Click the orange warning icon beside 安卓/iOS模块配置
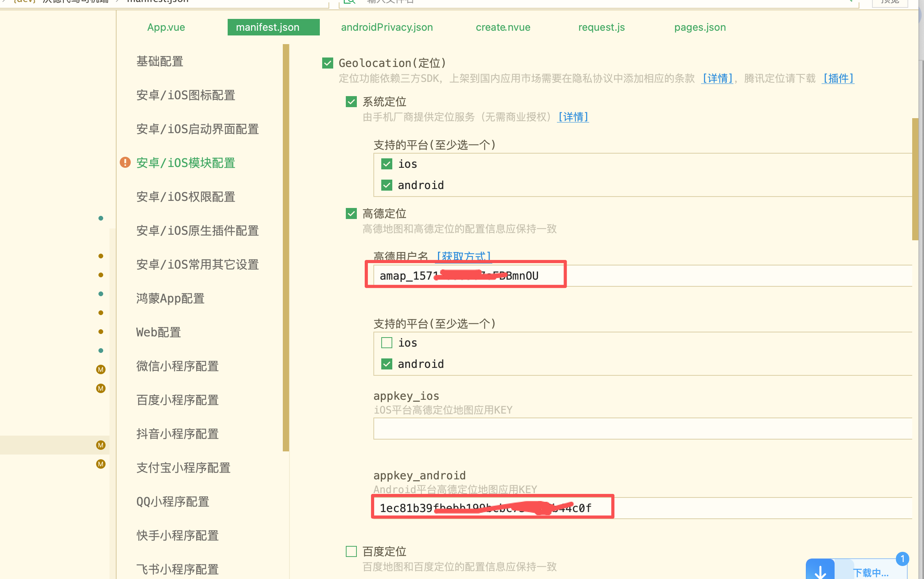The height and width of the screenshot is (579, 924). click(125, 162)
